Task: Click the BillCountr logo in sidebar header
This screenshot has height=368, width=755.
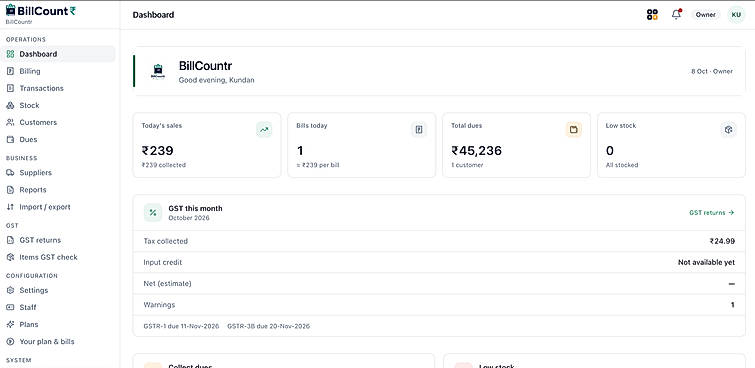Action: 40,11
